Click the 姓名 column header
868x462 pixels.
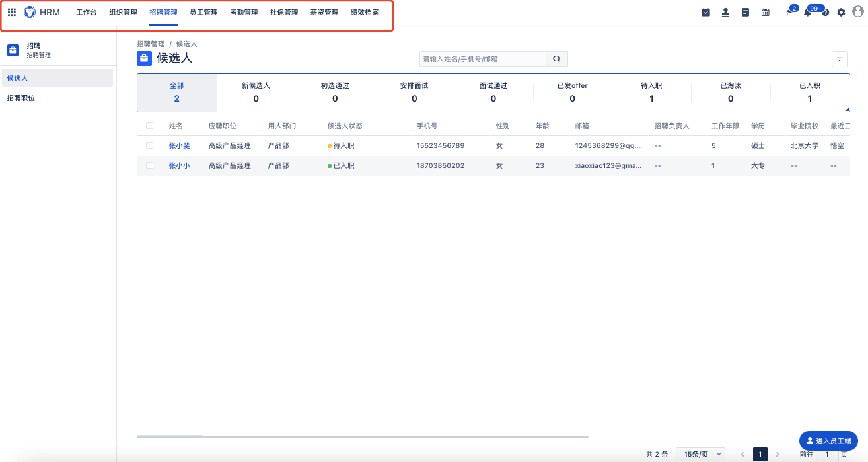click(176, 126)
